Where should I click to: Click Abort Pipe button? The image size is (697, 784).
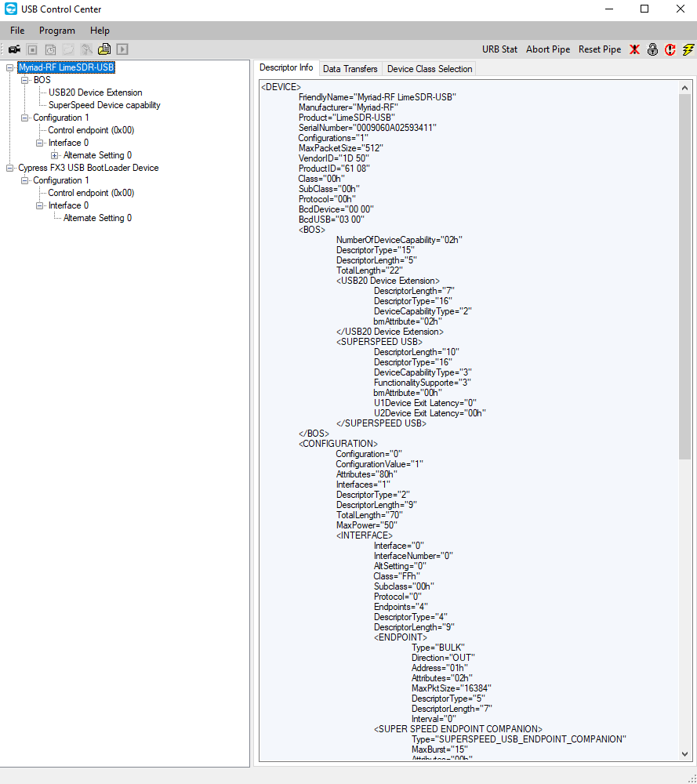click(548, 49)
